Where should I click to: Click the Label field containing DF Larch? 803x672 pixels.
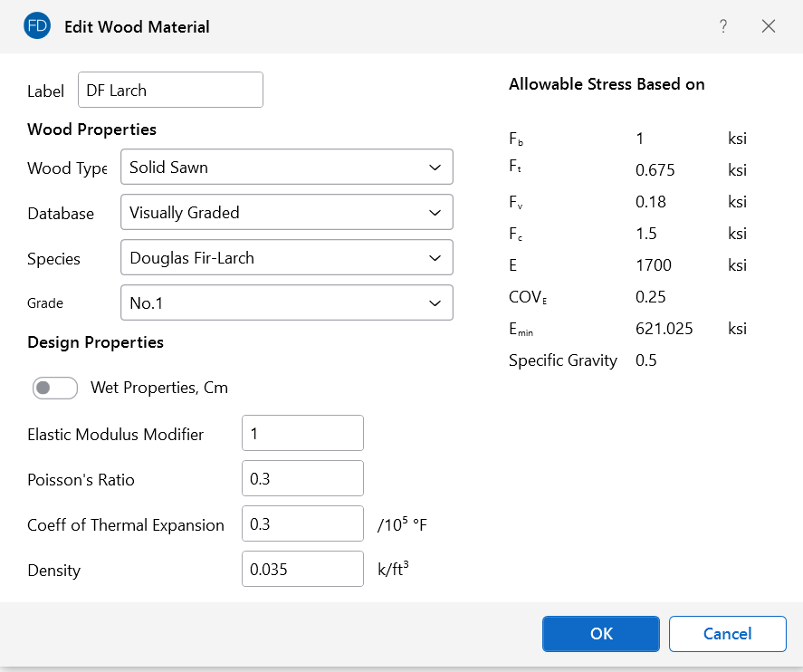[170, 91]
